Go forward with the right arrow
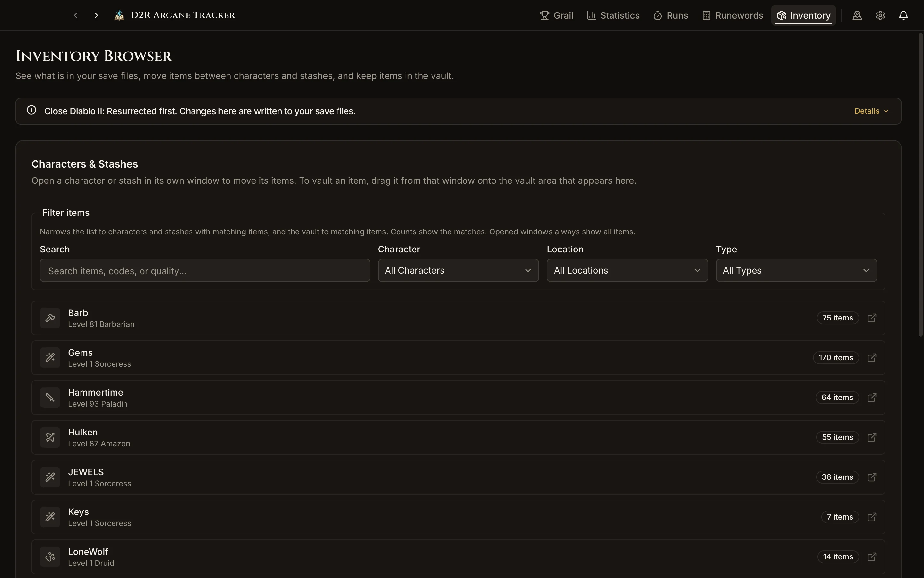924x578 pixels. 96,15
